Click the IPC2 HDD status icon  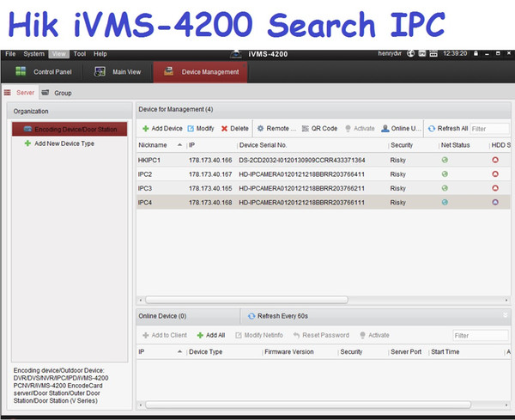point(495,174)
